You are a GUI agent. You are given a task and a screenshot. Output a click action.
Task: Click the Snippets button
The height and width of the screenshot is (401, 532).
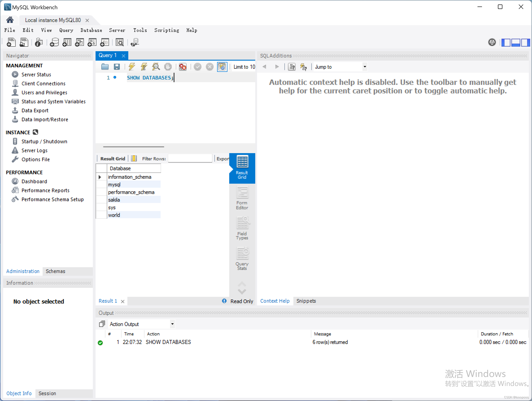305,301
